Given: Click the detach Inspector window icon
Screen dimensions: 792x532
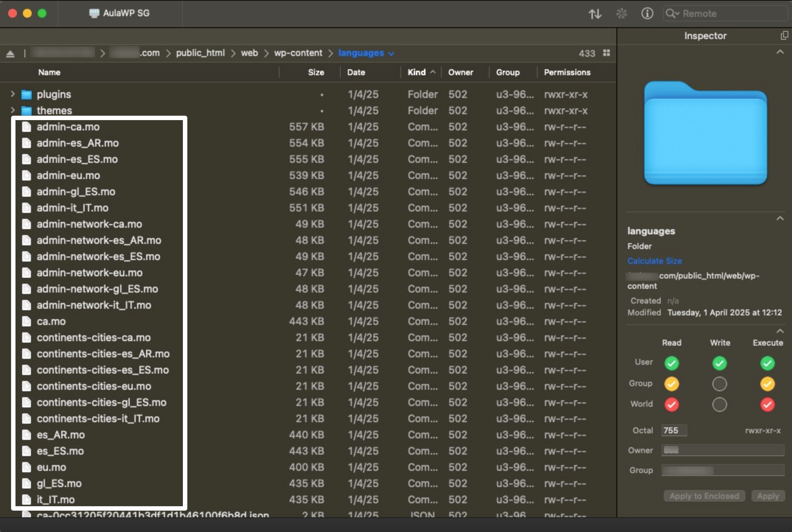Looking at the screenshot, I should click(784, 36).
